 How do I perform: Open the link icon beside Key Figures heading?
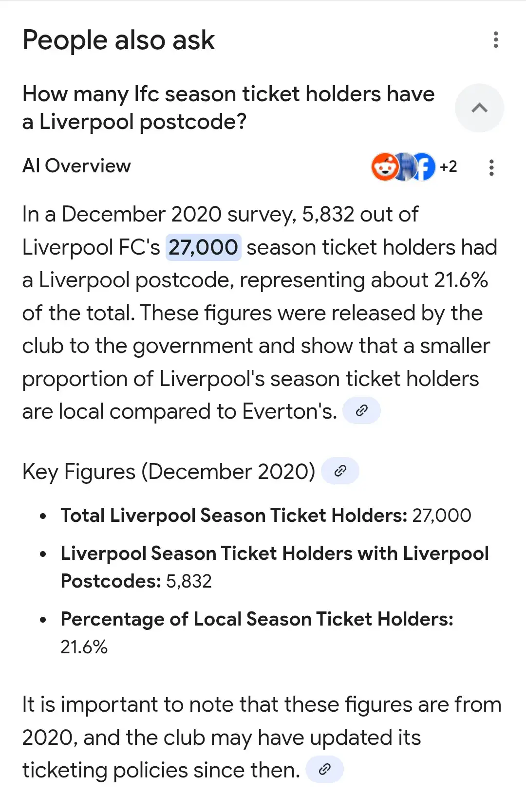click(x=340, y=471)
